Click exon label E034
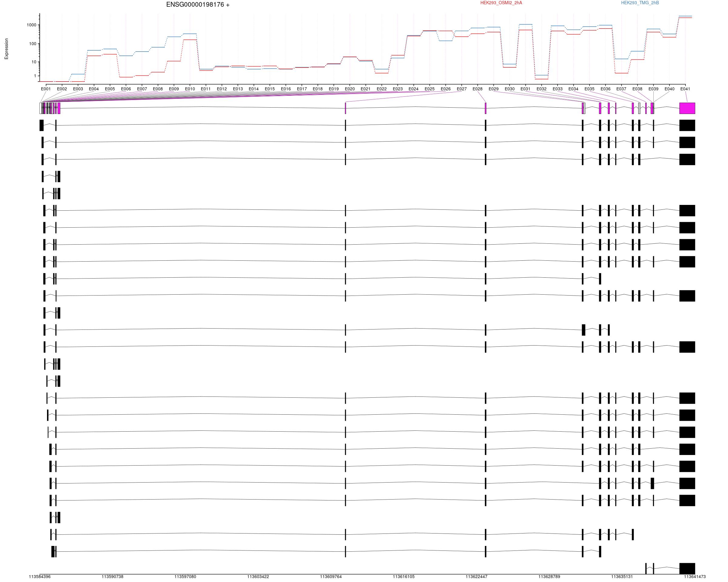This screenshot has width=728, height=582. pyautogui.click(x=573, y=89)
